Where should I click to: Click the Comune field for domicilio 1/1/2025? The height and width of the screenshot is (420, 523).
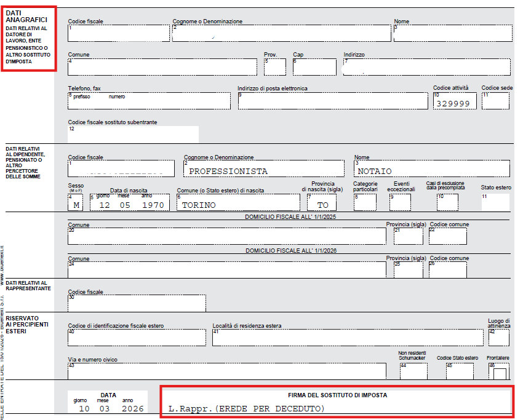227,236
